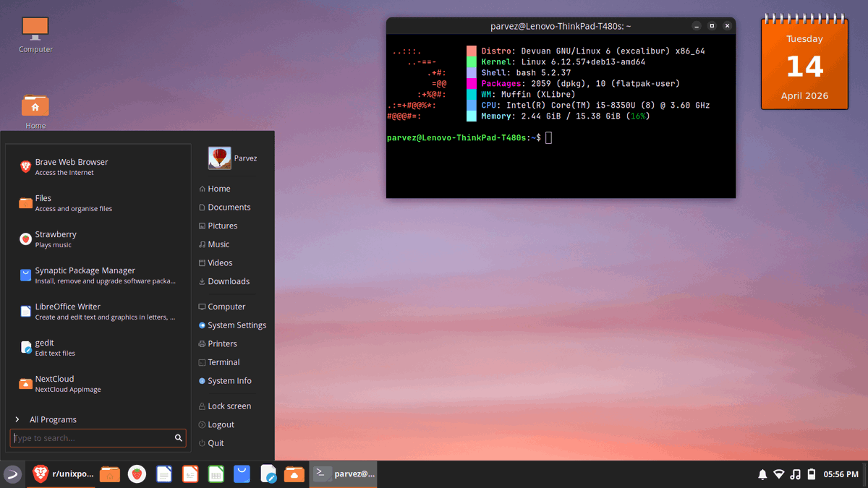Screen dimensions: 868x488
Task: Open Wi-Fi network tray icon
Action: pos(779,475)
